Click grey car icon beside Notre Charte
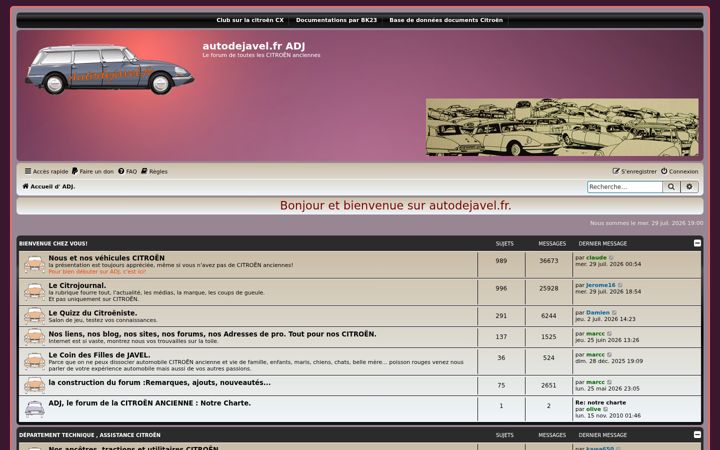 [x=34, y=409]
